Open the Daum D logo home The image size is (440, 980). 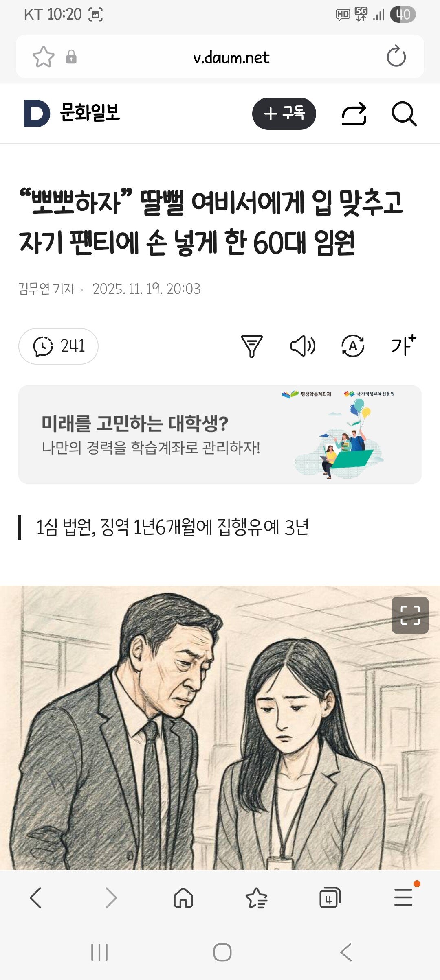click(37, 113)
